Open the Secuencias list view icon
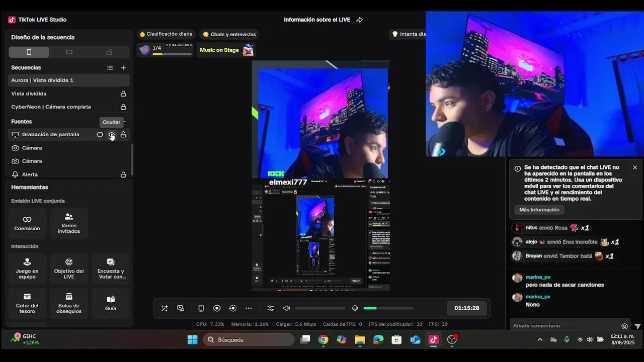Viewport: 644px width, 362px height. coord(110,67)
